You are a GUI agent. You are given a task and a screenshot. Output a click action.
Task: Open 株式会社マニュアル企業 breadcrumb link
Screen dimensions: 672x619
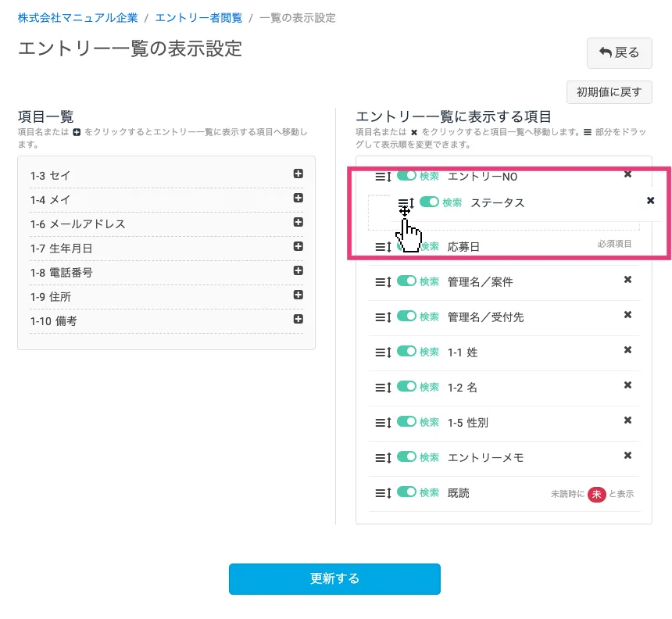(77, 17)
